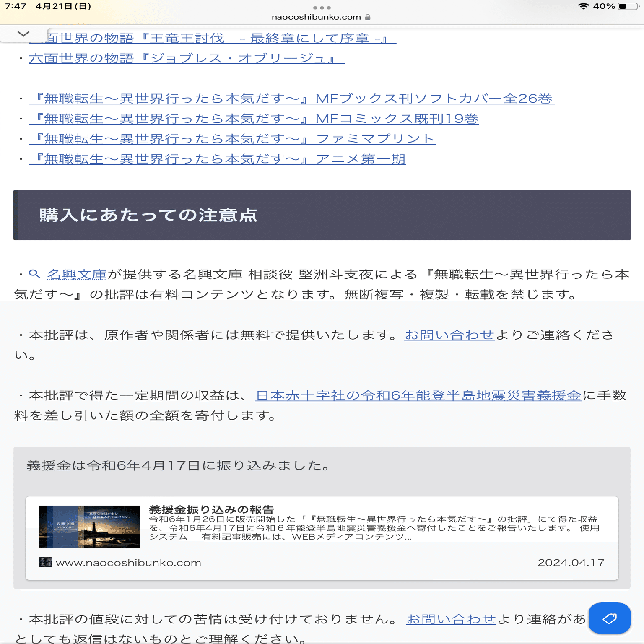Tap the battery indicator icon

tap(628, 6)
